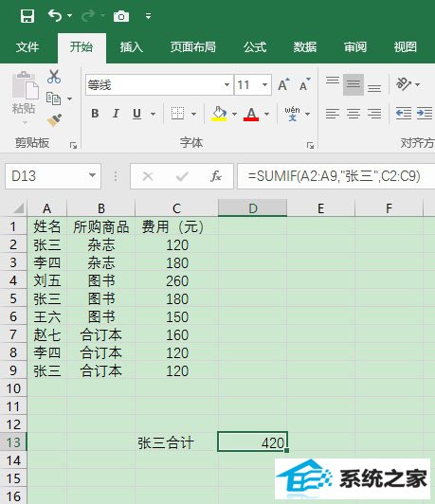Toggle Italic formatting

click(x=116, y=114)
